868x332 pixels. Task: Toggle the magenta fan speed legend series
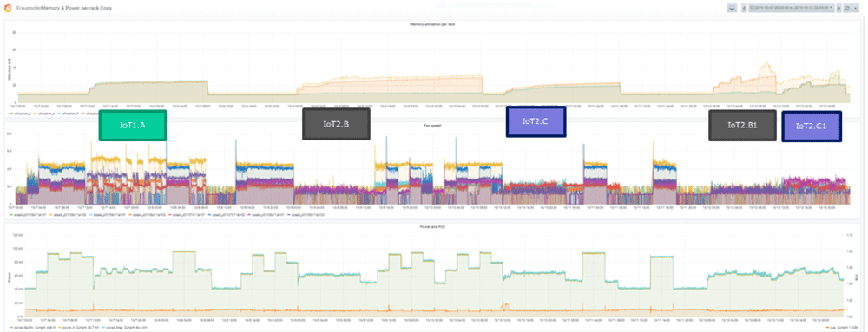click(x=266, y=214)
